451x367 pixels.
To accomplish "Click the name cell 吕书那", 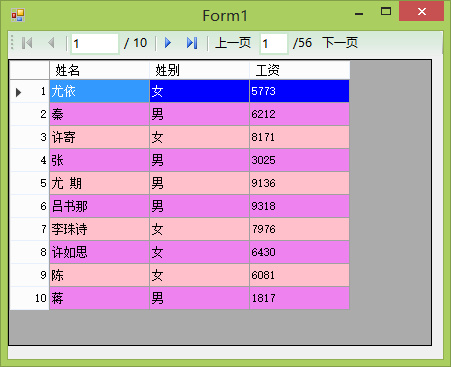I will tap(99, 206).
